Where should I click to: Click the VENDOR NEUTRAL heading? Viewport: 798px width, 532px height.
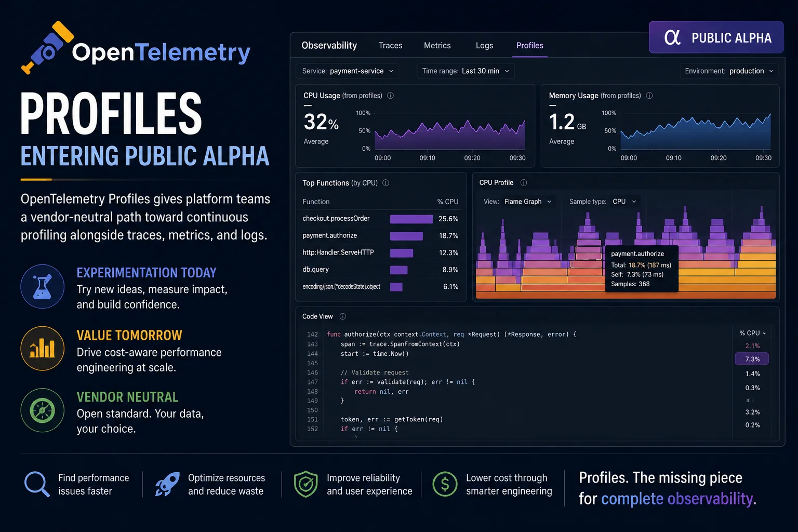tap(127, 397)
